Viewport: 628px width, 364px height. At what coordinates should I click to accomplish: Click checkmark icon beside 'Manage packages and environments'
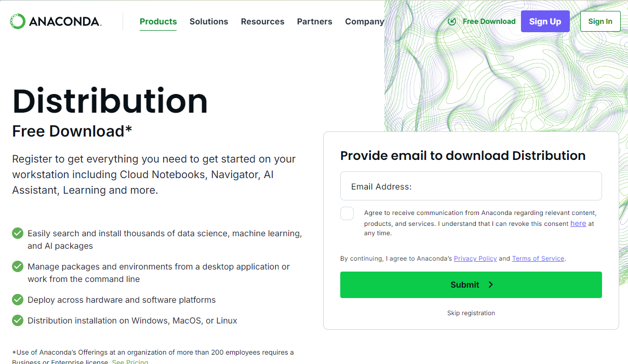click(x=18, y=266)
